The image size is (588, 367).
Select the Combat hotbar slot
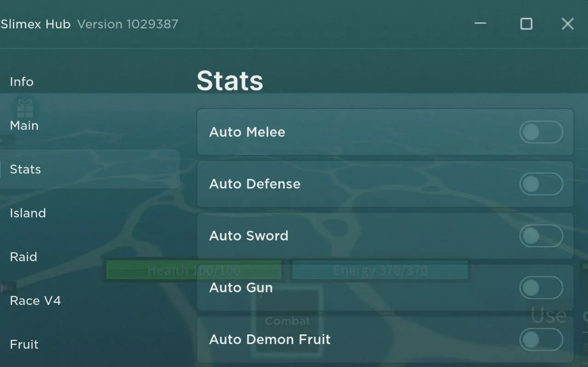(x=288, y=321)
